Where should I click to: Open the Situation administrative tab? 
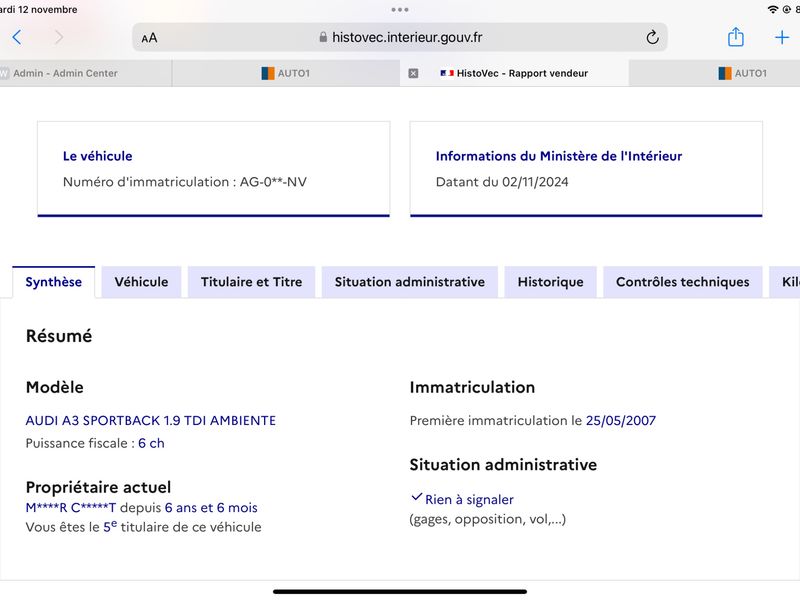coord(410,282)
